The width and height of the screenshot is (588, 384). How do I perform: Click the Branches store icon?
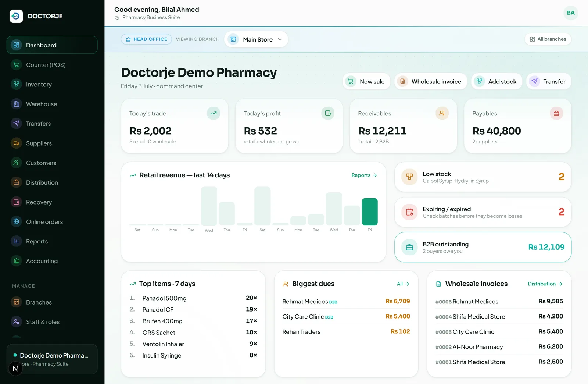[16, 302]
